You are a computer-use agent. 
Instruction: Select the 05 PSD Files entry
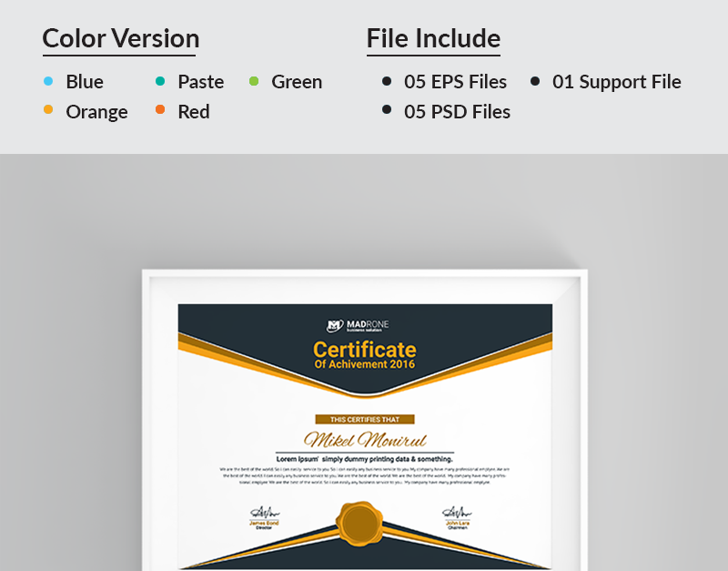pos(457,111)
